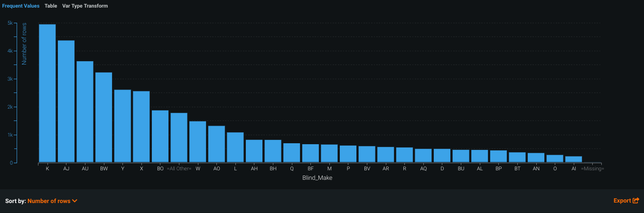
Task: Open the Sort by chevron arrow
Action: (75, 201)
